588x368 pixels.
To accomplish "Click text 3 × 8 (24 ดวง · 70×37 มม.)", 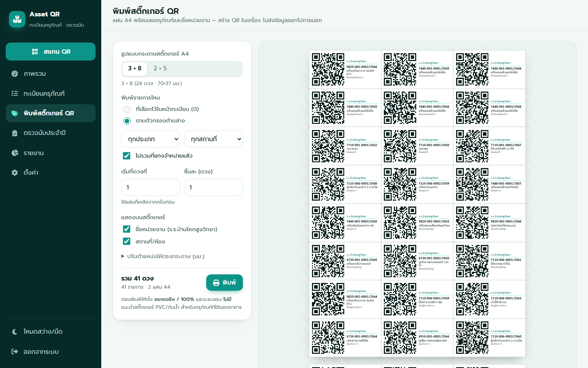I will coord(152,83).
